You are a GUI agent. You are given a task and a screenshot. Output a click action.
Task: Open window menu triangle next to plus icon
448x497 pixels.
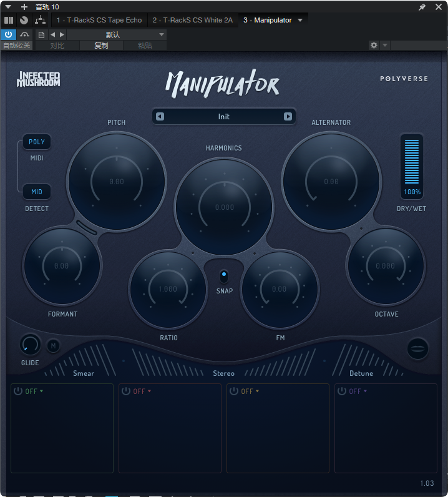(8, 7)
